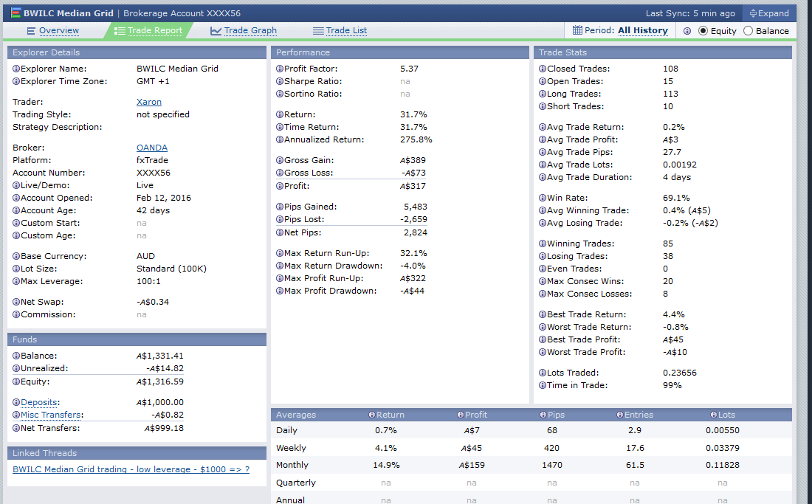
Task: Follow the OANDA broker link
Action: tap(151, 148)
